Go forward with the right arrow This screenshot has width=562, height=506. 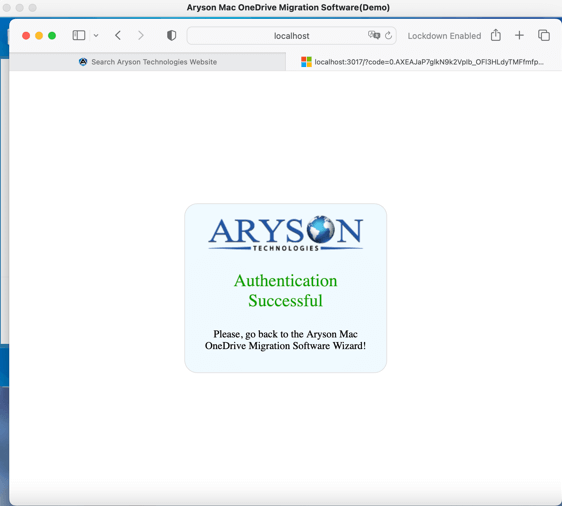[141, 35]
